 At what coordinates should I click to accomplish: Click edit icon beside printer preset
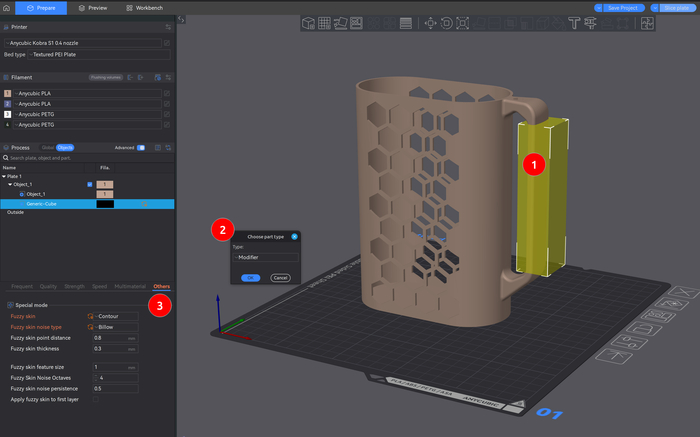click(x=166, y=43)
